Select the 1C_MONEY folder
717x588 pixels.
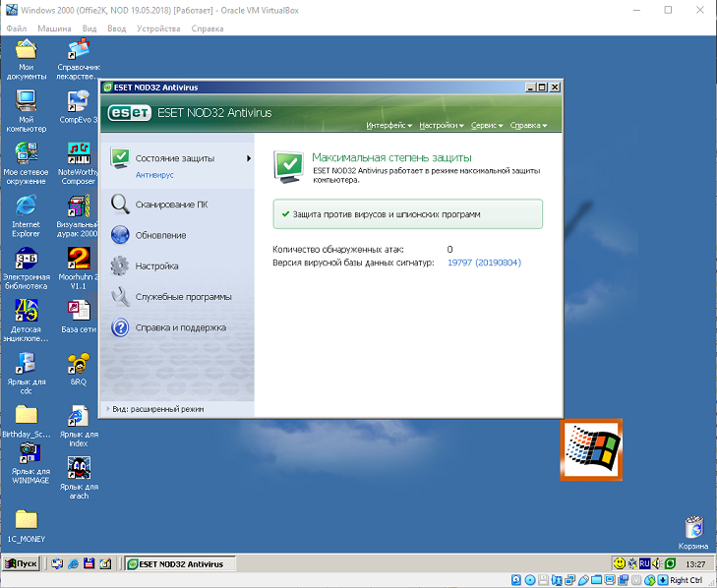tap(27, 526)
